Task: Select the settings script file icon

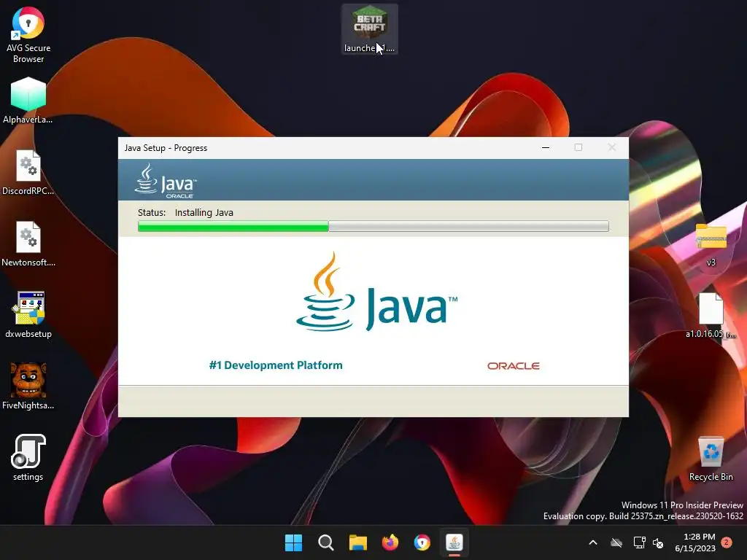Action: (28, 458)
